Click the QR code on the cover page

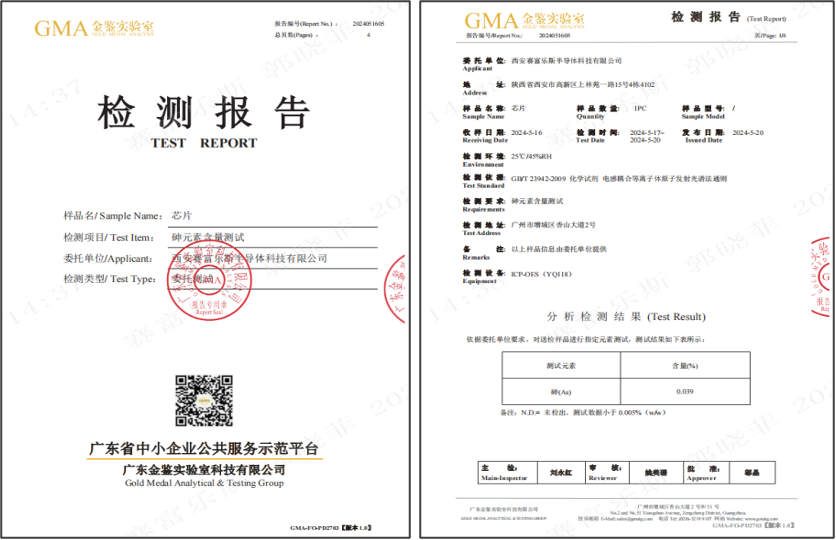204,400
